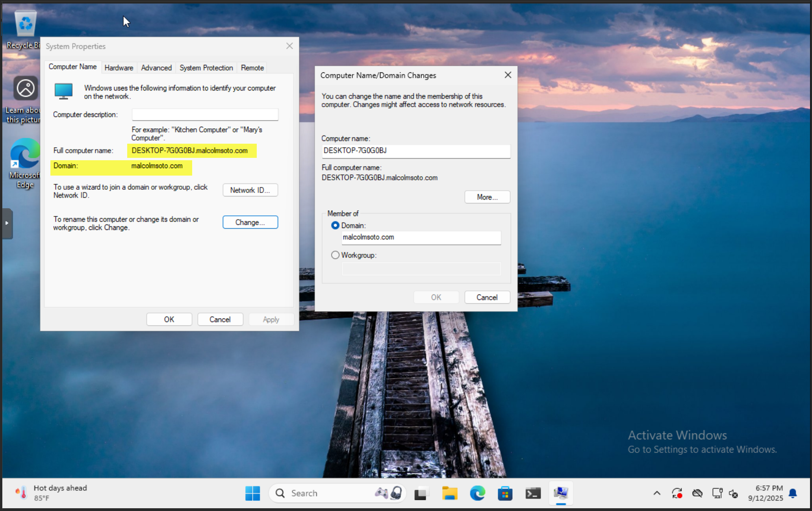The image size is (812, 511).
Task: Switch to the Hardware tab
Action: coord(119,68)
